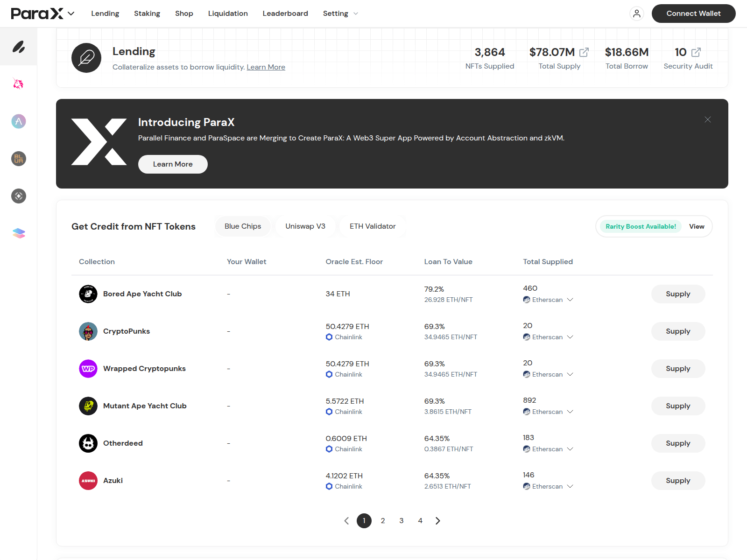747x560 pixels.
Task: Open Security Audit external link icon
Action: point(696,52)
